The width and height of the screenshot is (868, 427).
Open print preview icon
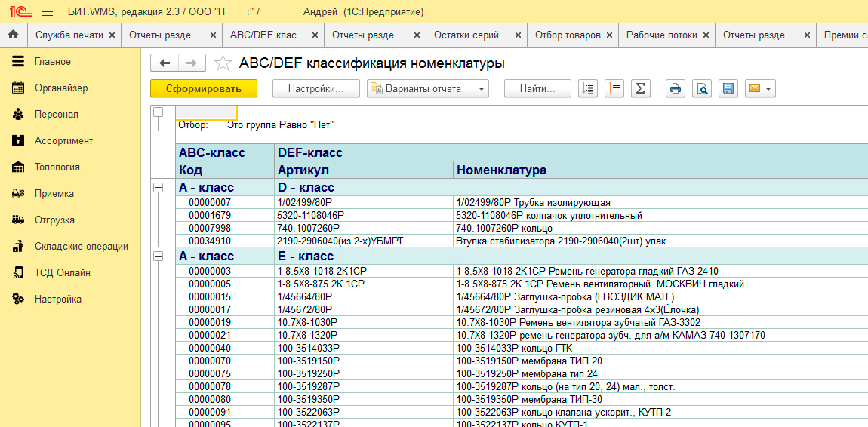(x=701, y=88)
